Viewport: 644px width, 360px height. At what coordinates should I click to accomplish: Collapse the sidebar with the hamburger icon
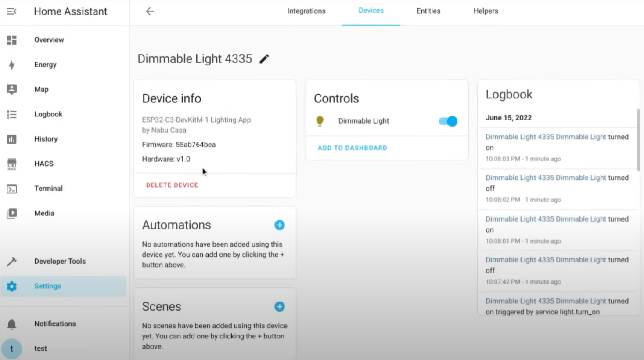point(11,11)
